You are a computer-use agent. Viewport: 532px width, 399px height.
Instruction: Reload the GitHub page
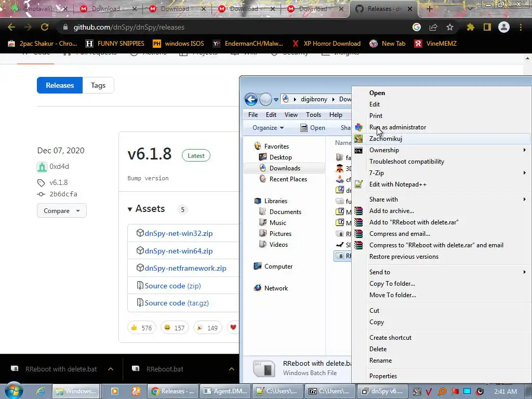coord(45,27)
